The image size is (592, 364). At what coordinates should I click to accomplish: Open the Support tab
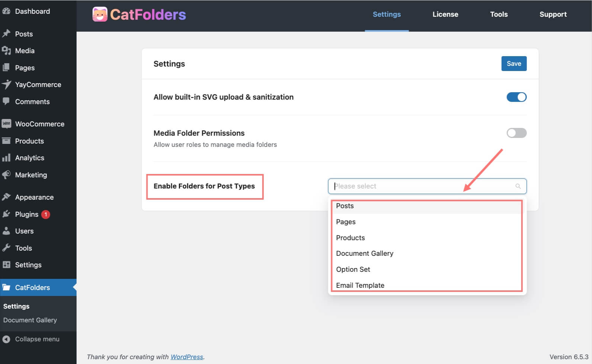[x=553, y=14]
